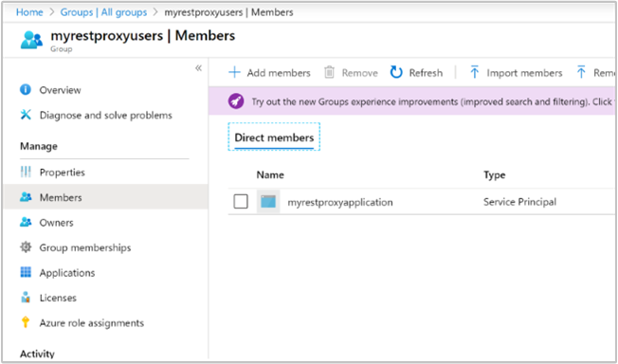This screenshot has height=364, width=618.
Task: Open Diagnose and solve problems
Action: [x=105, y=115]
